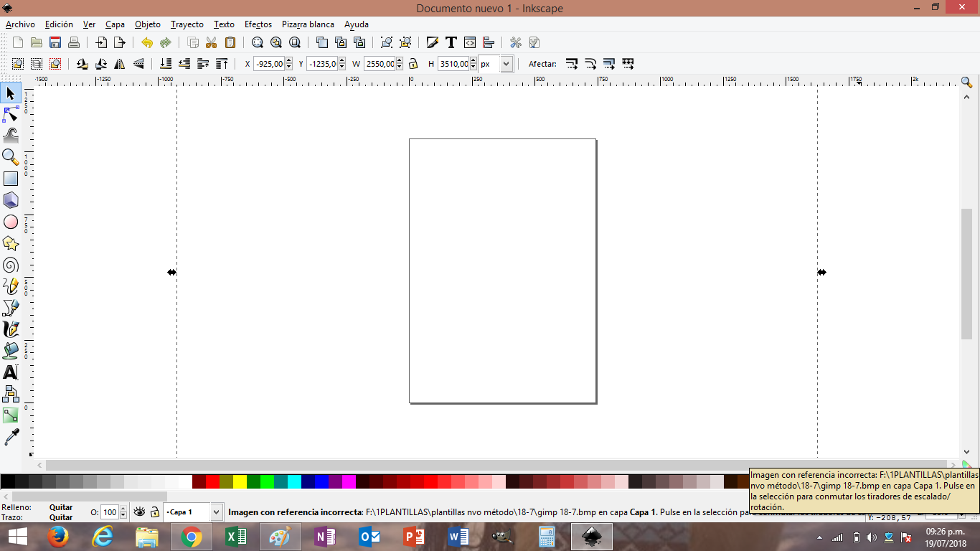Select the Node editing tool
Screen dimensions: 980x551
tap(11, 115)
